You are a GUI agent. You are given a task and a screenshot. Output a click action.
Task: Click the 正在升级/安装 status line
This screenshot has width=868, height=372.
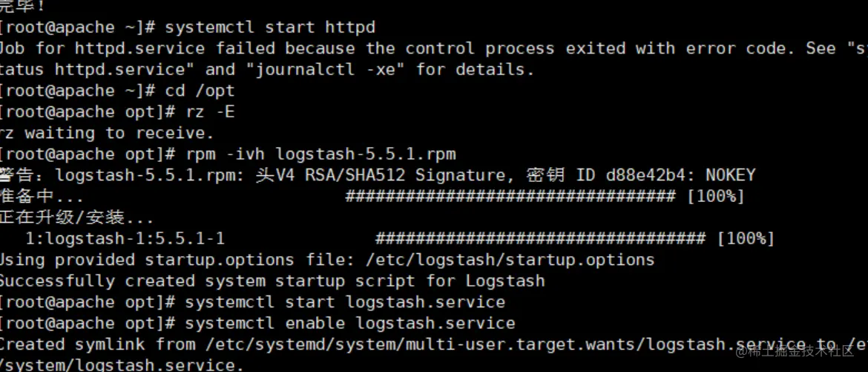(x=76, y=218)
